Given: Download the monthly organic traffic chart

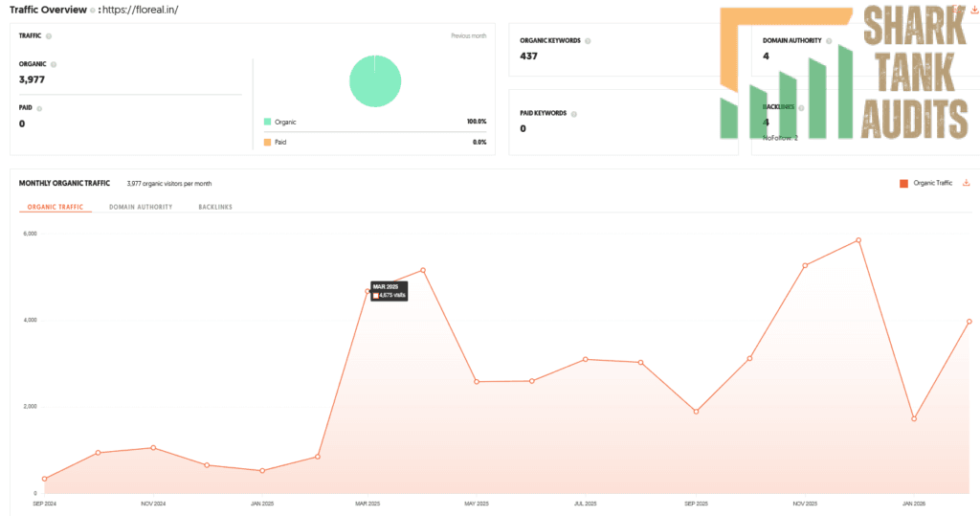Looking at the screenshot, I should coord(966,183).
